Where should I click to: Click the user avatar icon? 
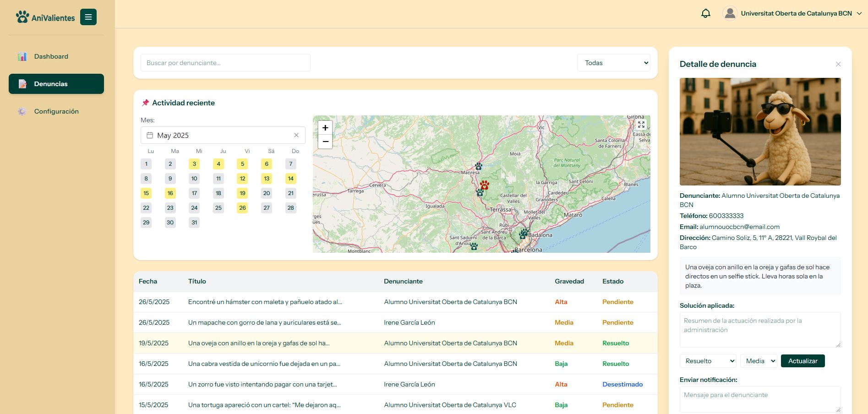[x=730, y=13]
